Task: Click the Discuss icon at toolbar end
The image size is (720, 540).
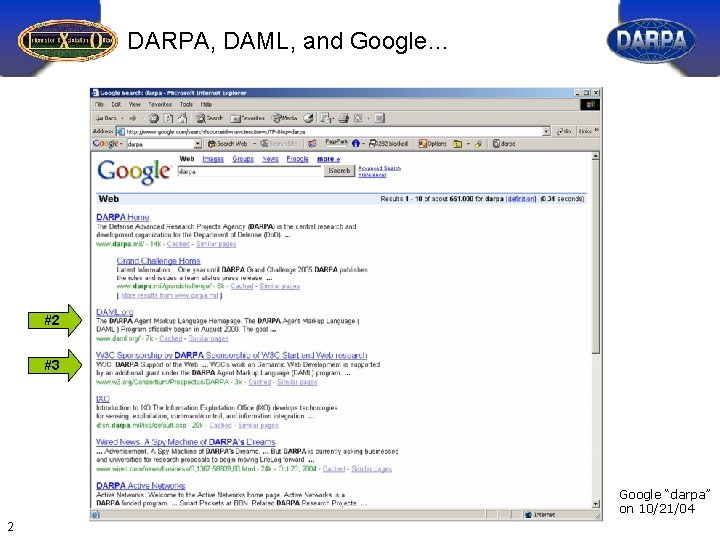Action: tap(379, 118)
